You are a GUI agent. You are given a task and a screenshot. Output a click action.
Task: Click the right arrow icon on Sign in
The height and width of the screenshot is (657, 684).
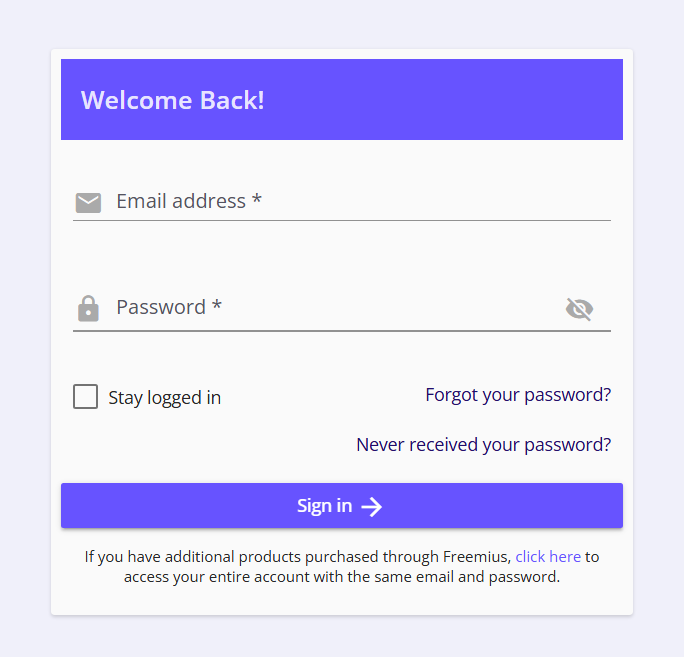point(372,507)
